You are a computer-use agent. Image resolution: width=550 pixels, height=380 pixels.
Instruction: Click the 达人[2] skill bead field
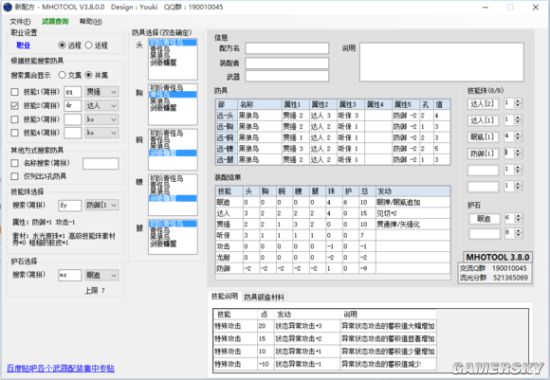483,104
